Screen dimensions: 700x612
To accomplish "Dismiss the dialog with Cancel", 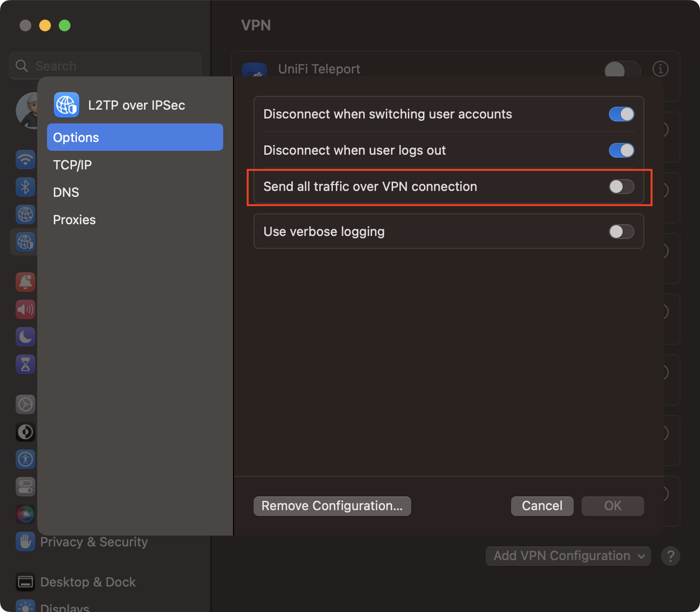I will coord(542,506).
